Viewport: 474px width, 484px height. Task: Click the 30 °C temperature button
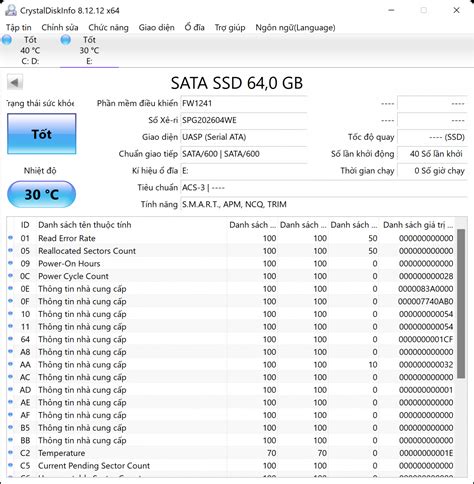[x=42, y=194]
